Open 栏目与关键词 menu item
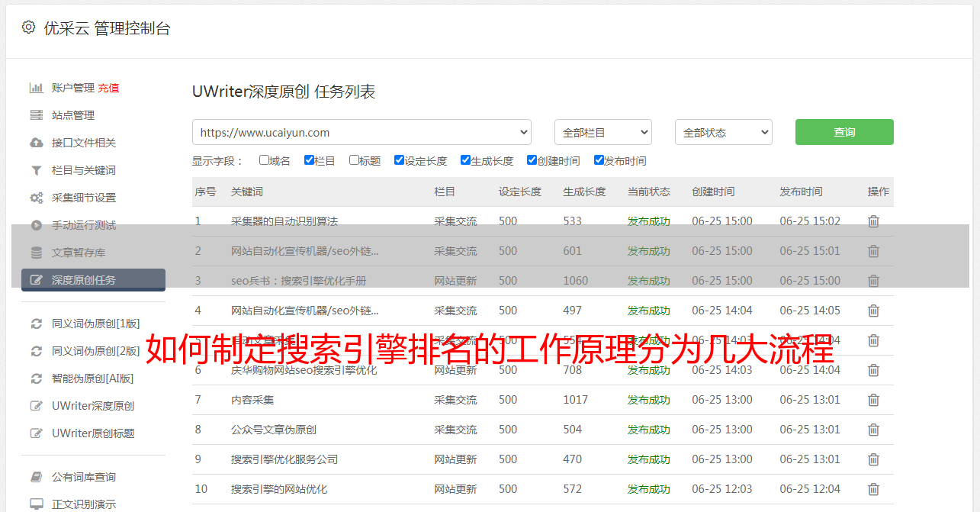 (84, 170)
